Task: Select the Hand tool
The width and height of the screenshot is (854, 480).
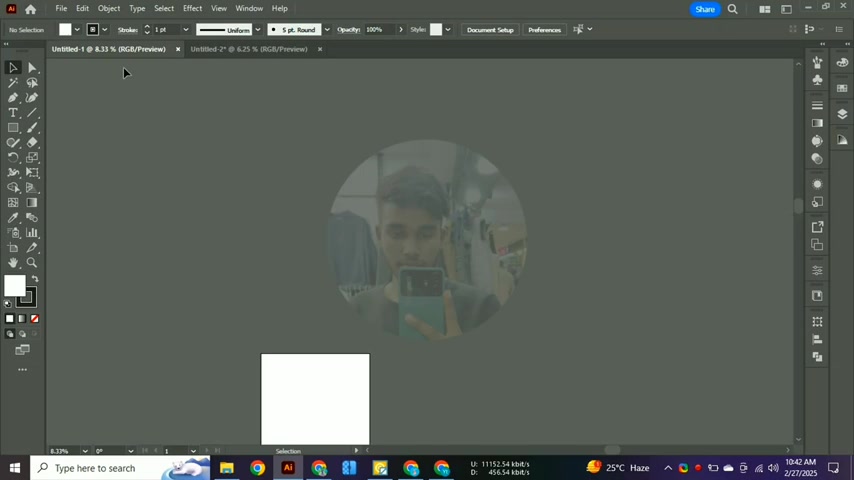Action: tap(13, 263)
